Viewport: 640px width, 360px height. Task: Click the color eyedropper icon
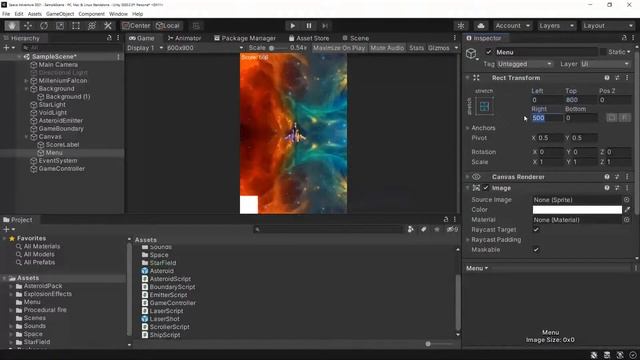tap(627, 209)
